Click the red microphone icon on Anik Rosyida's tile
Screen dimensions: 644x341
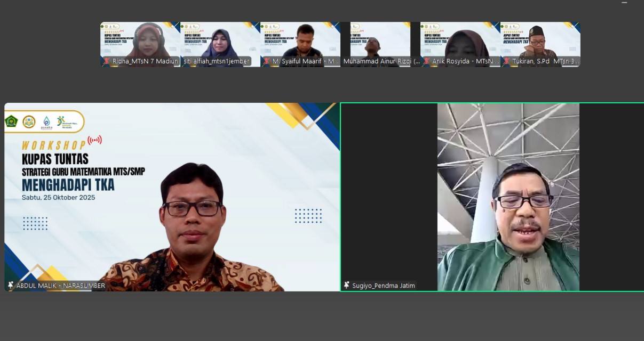pos(427,61)
